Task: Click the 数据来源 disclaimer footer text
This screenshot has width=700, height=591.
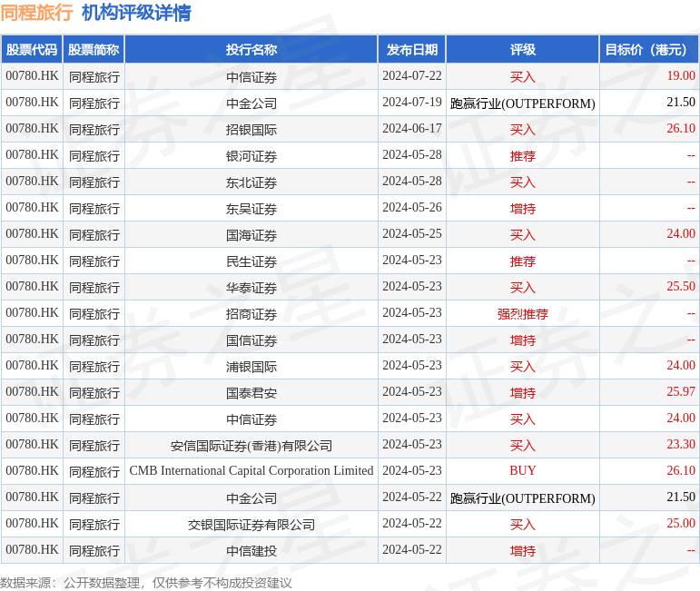Action: (x=146, y=583)
